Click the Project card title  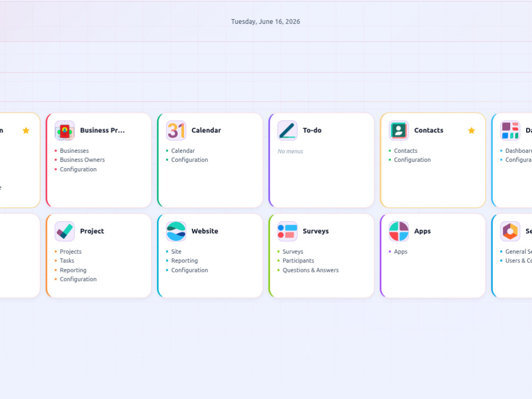point(92,231)
